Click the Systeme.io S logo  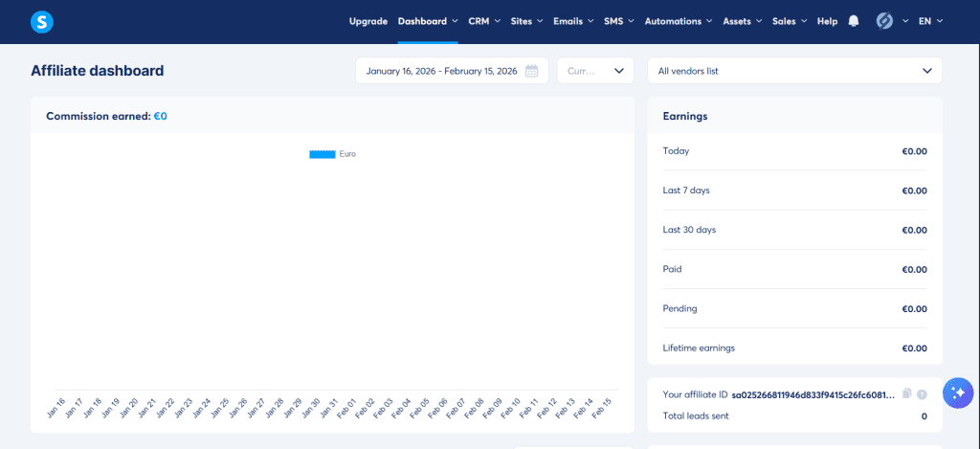pos(42,22)
